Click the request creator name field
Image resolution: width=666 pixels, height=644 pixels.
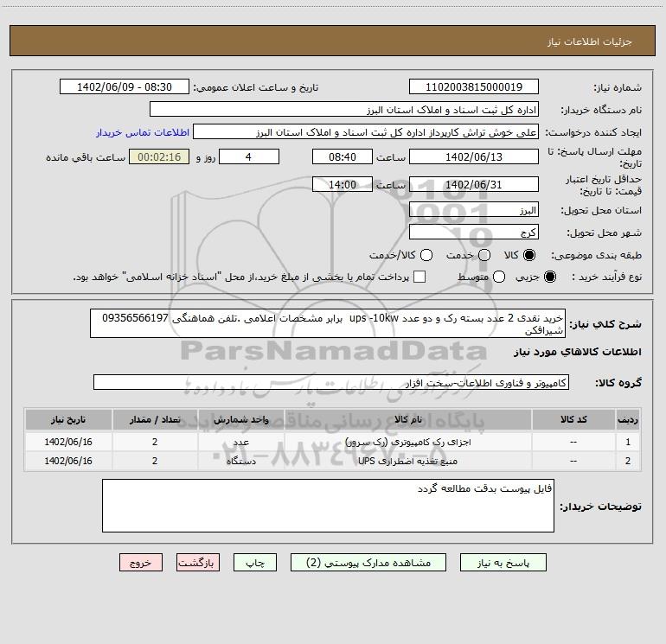pyautogui.click(x=366, y=132)
